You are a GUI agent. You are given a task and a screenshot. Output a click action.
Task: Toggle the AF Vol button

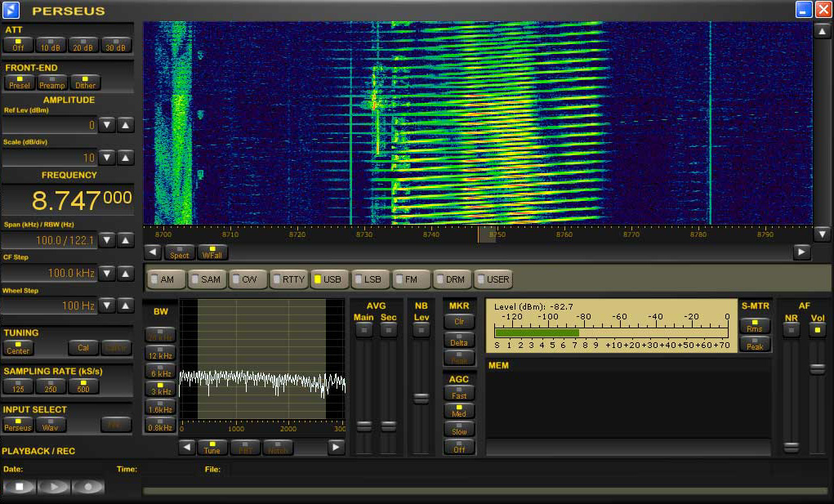(817, 330)
